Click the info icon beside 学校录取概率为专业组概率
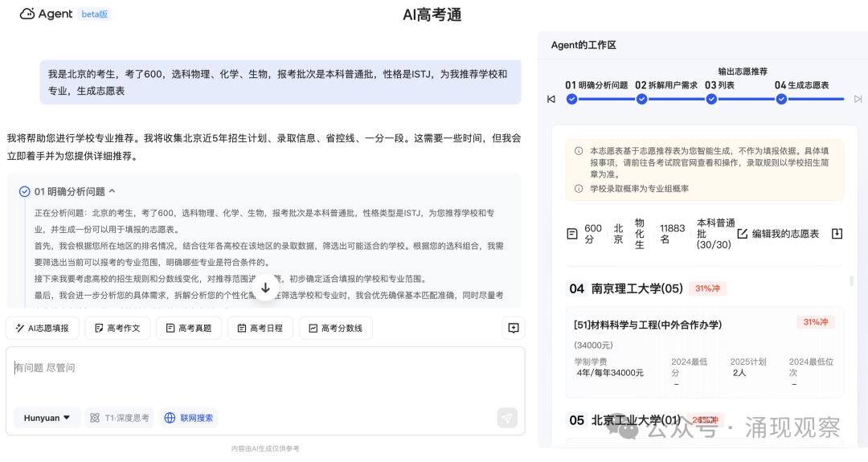This screenshot has width=868, height=462. (579, 189)
